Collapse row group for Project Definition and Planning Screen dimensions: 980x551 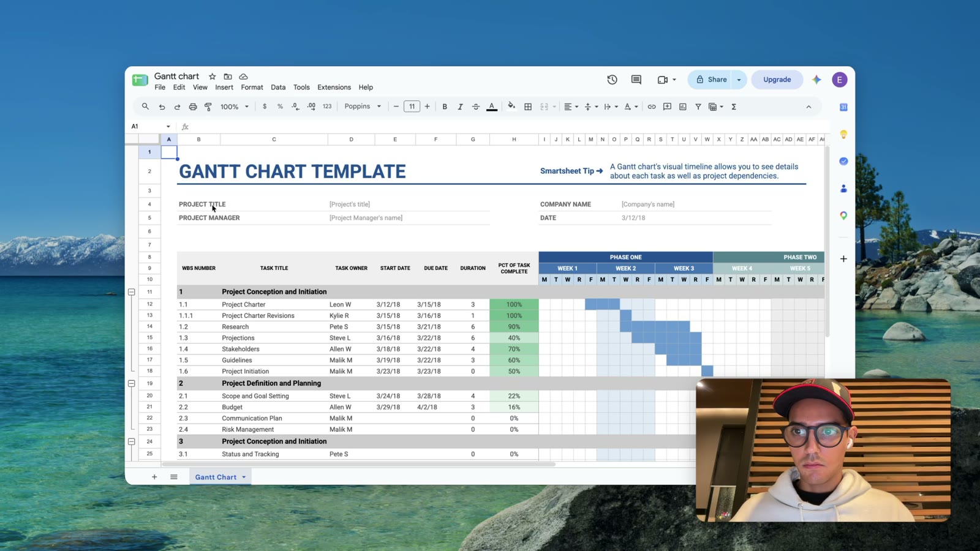[x=131, y=383]
